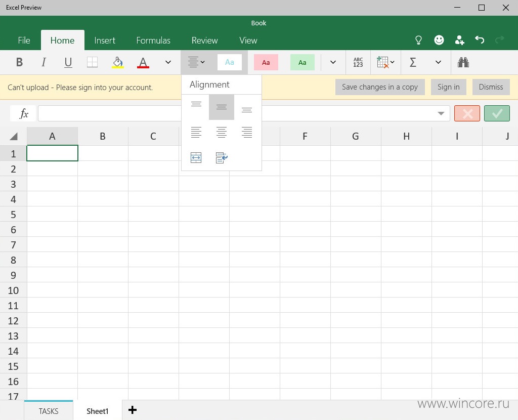Select column G header
This screenshot has height=420, width=518.
pyautogui.click(x=356, y=136)
